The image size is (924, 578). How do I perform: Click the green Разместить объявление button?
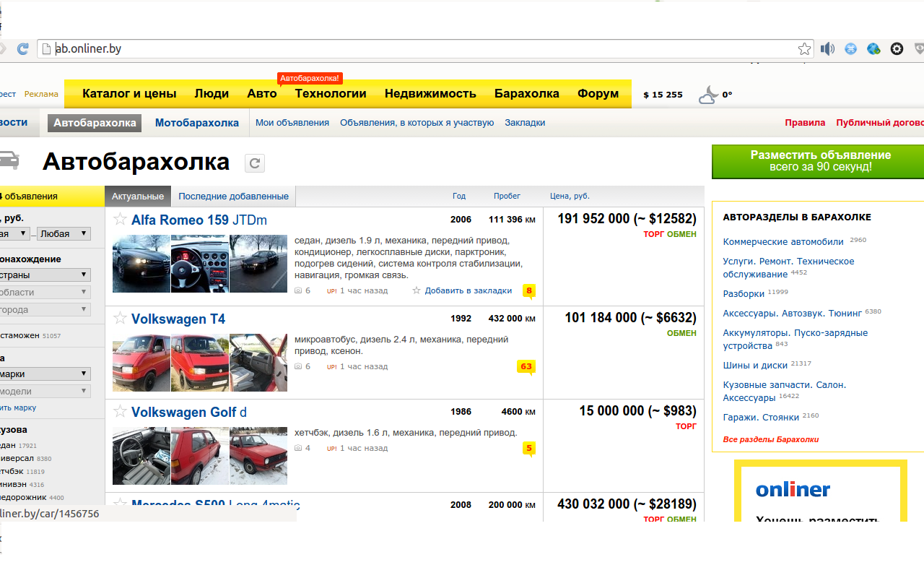pyautogui.click(x=818, y=161)
